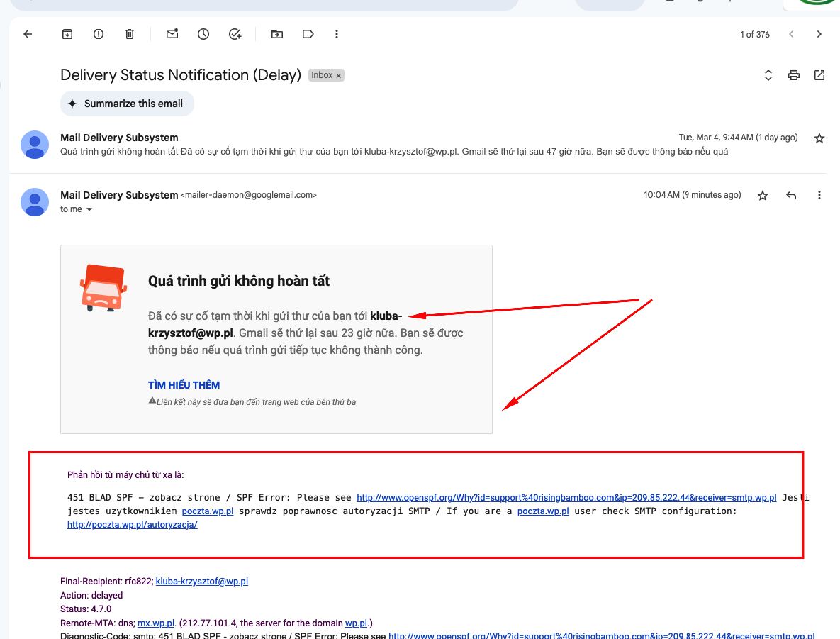Go to the older conversation arrow
840x639 pixels.
(819, 34)
